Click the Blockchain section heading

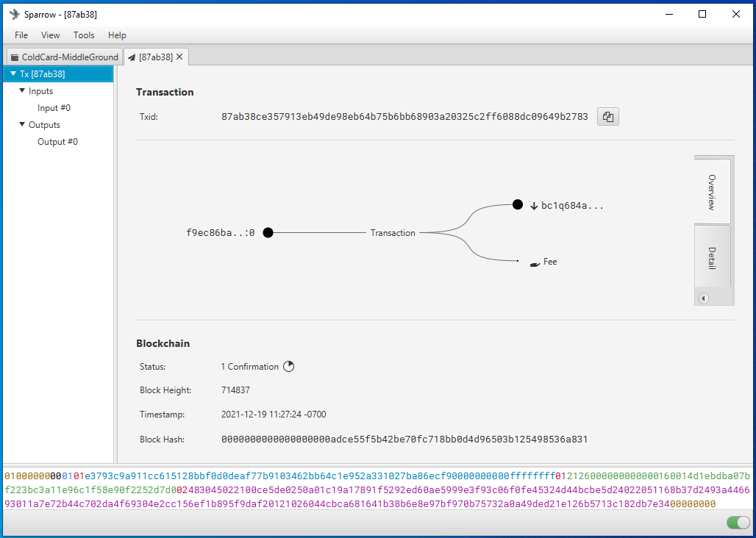(163, 343)
